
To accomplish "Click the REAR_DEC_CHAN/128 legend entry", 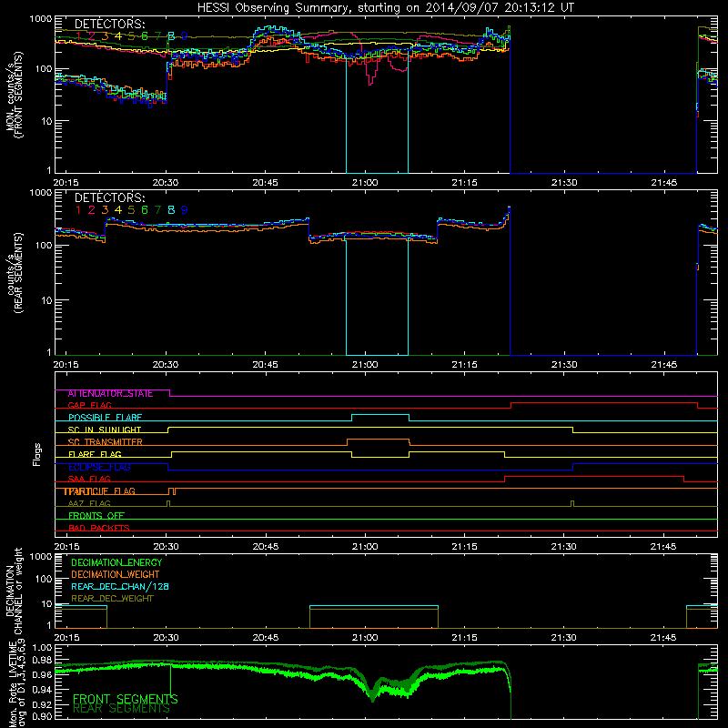I will (120, 586).
